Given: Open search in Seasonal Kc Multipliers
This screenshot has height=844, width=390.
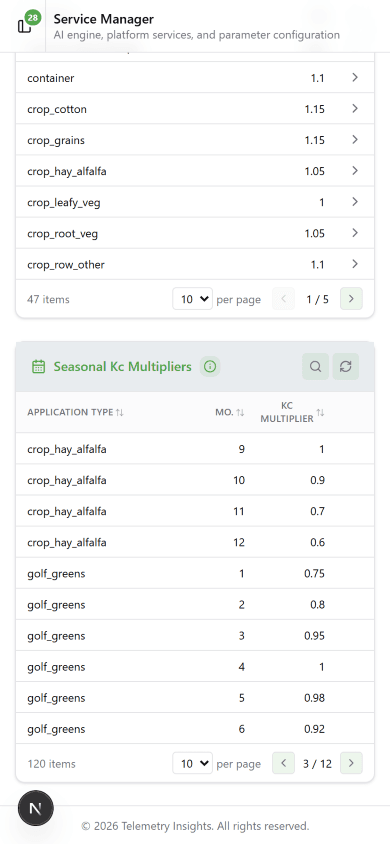Looking at the screenshot, I should coord(316,367).
